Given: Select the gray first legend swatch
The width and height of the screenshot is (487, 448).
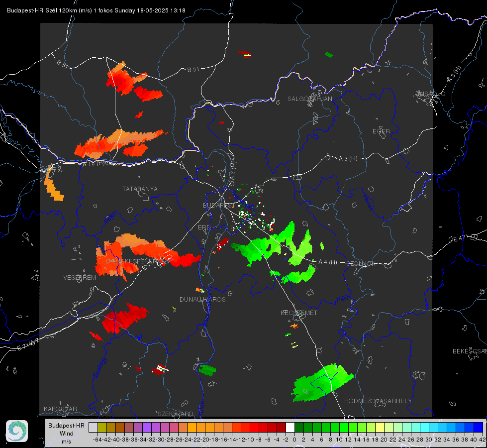Looking at the screenshot, I should pos(93,427).
